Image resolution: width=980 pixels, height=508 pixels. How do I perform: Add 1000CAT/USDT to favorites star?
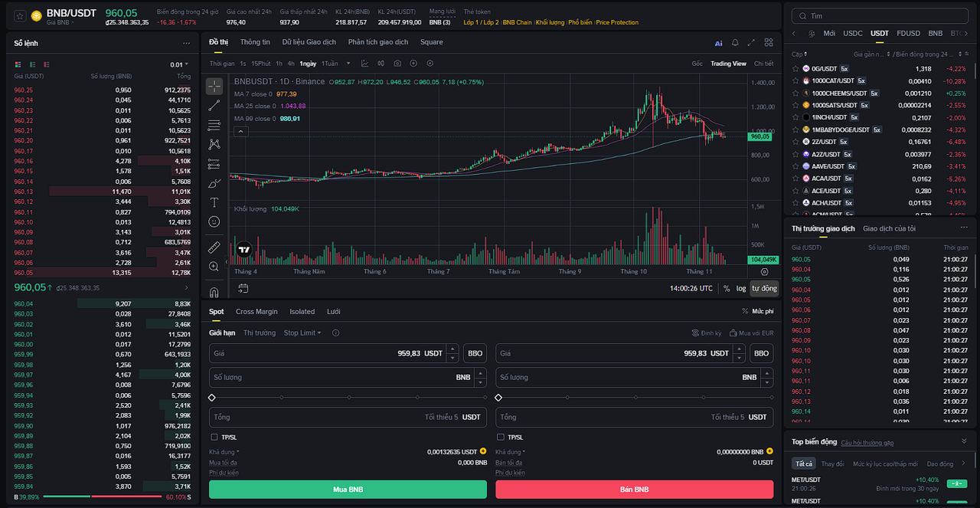click(x=796, y=81)
